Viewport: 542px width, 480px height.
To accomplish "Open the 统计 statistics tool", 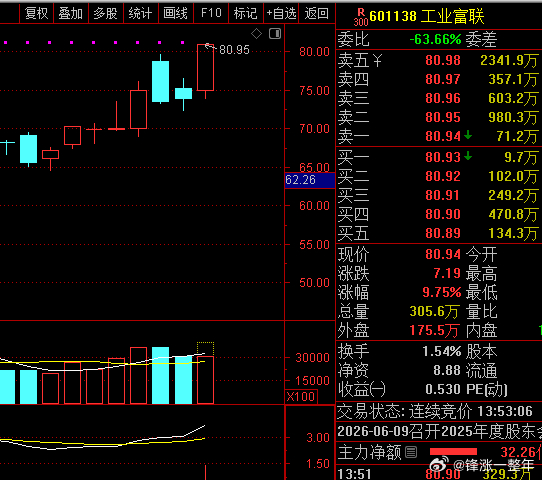I will pos(141,13).
